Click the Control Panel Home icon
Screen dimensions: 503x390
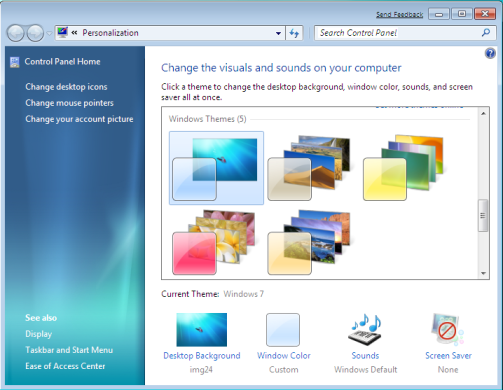coord(15,62)
